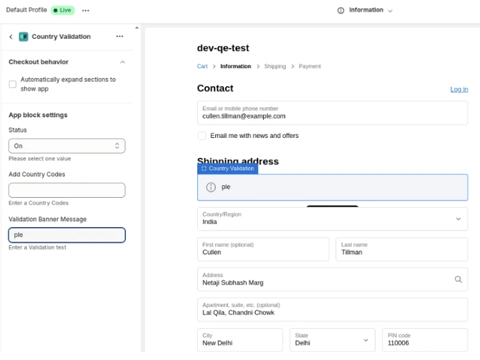
Task: Click the search icon in Address field
Action: click(x=458, y=279)
